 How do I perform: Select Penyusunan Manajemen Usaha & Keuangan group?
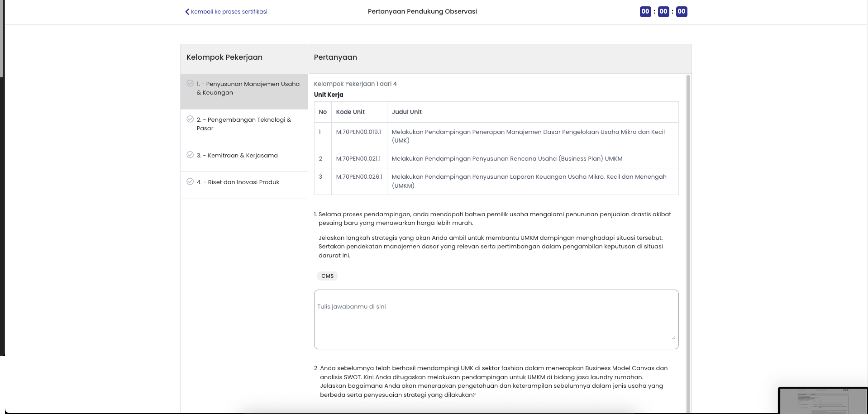(x=244, y=91)
